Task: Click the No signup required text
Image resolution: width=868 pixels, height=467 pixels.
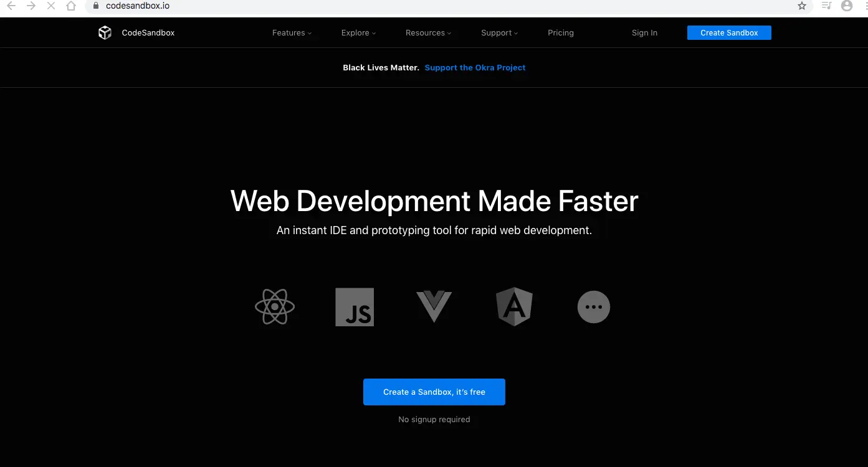Action: click(434, 420)
